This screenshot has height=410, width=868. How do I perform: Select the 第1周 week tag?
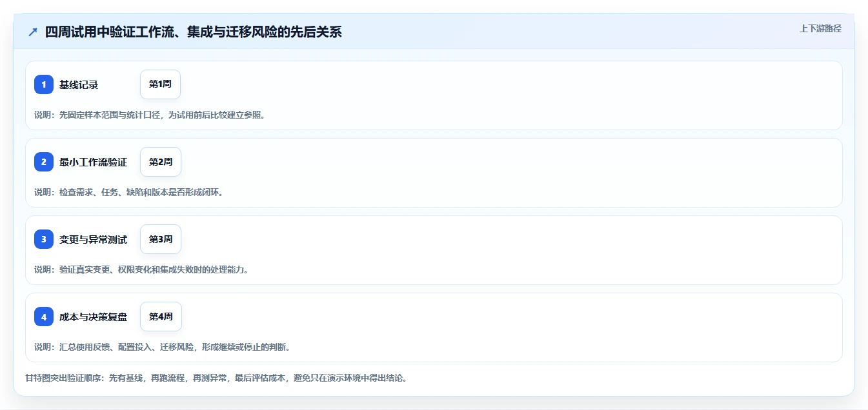(x=160, y=84)
